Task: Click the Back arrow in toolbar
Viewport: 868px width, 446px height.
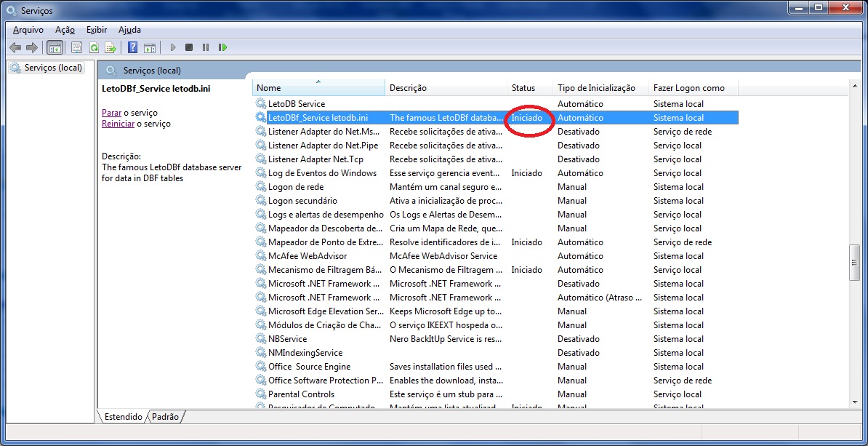Action: pyautogui.click(x=15, y=47)
